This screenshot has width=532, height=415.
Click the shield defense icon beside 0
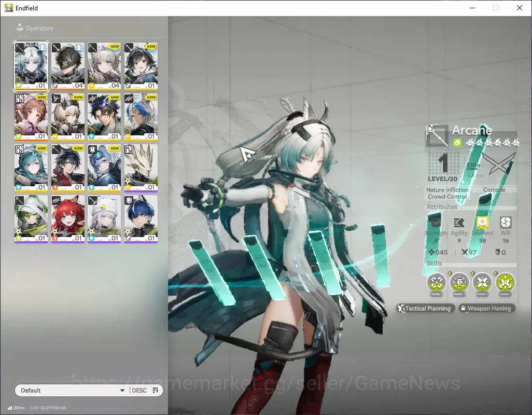pyautogui.click(x=497, y=252)
